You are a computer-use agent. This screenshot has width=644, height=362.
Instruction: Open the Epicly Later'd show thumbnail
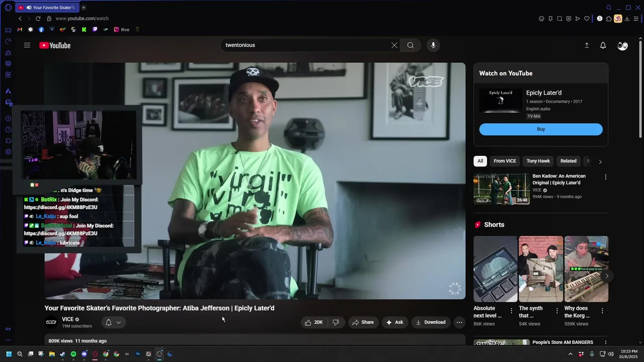click(x=501, y=101)
